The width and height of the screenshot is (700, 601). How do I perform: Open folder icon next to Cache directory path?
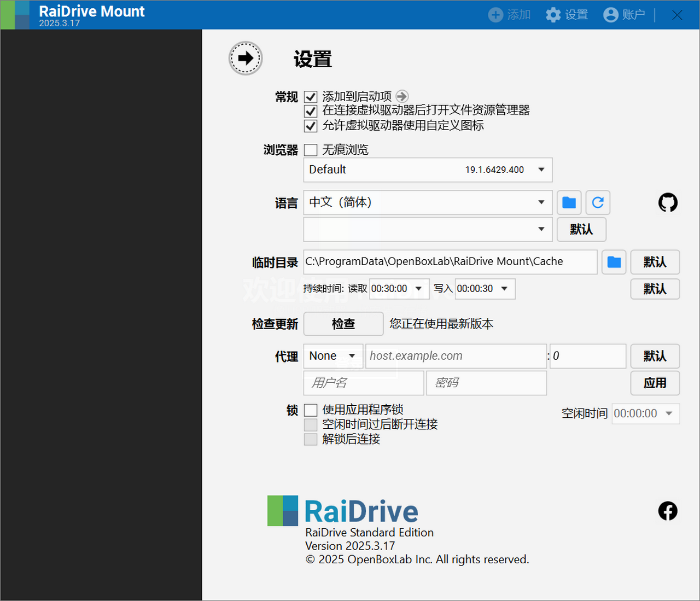click(614, 262)
